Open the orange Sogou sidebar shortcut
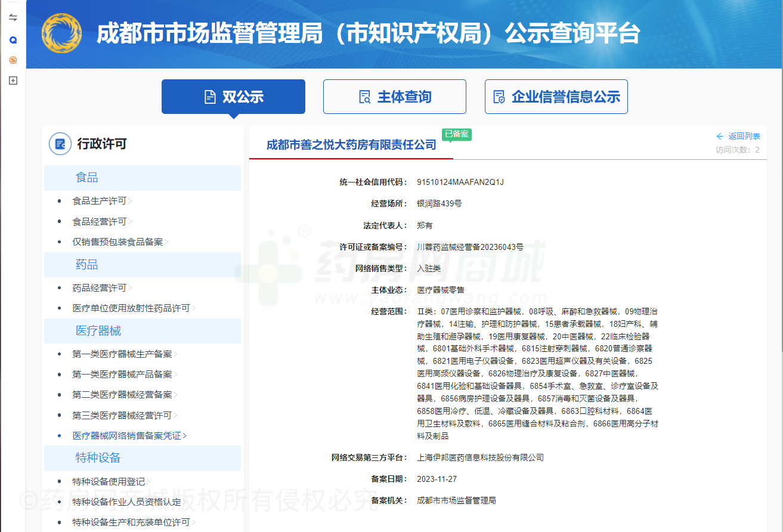 [13, 60]
